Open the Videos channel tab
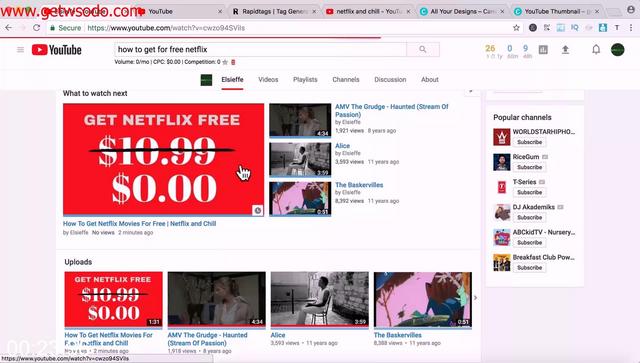Screen dimensions: 640x363 click(268, 80)
